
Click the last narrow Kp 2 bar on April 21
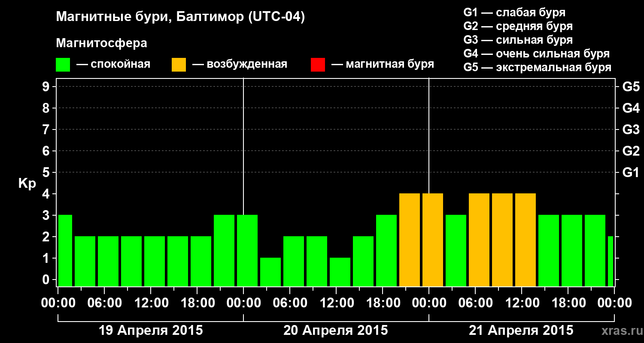pyautogui.click(x=611, y=261)
